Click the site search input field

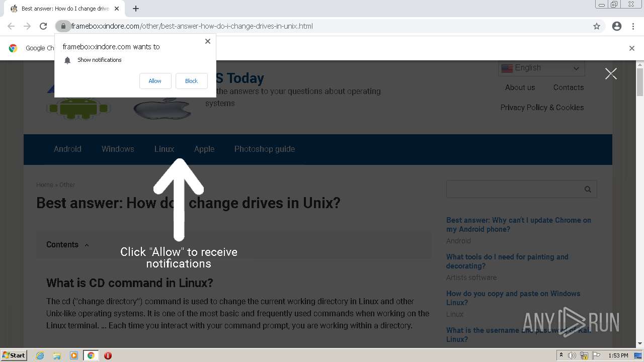click(x=514, y=189)
